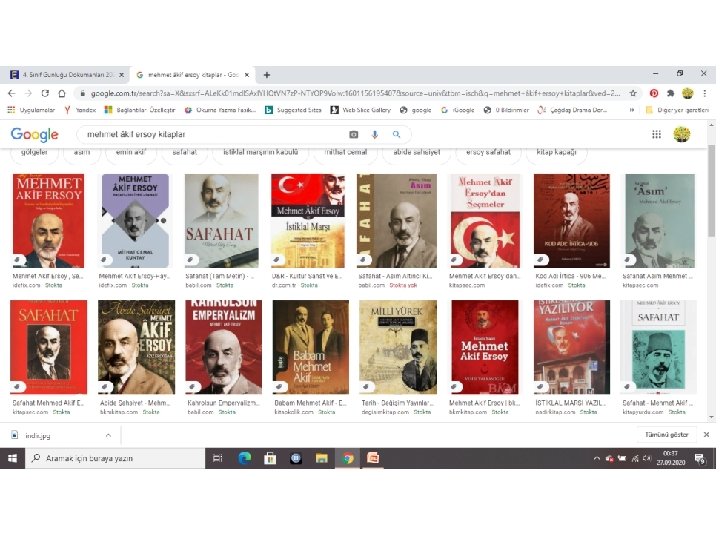Screen dimensions: 720x540
Task: Open the Google account avatar
Action: 682,134
